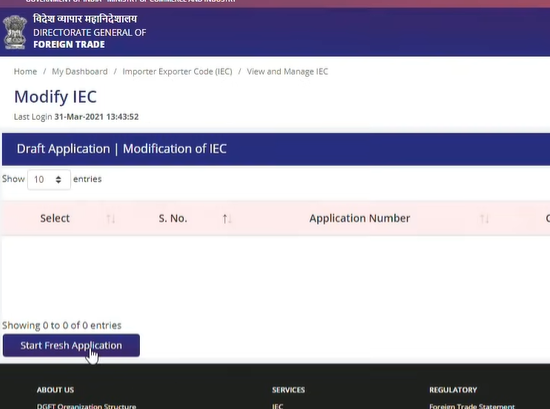
Task: Open Foreign Trade Statement footer link
Action: pyautogui.click(x=472, y=406)
